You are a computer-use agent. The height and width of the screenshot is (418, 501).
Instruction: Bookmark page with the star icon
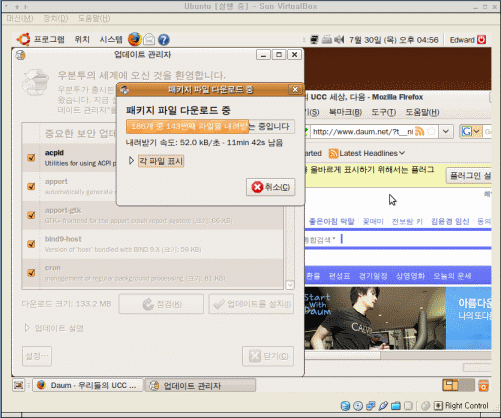pyautogui.click(x=431, y=131)
